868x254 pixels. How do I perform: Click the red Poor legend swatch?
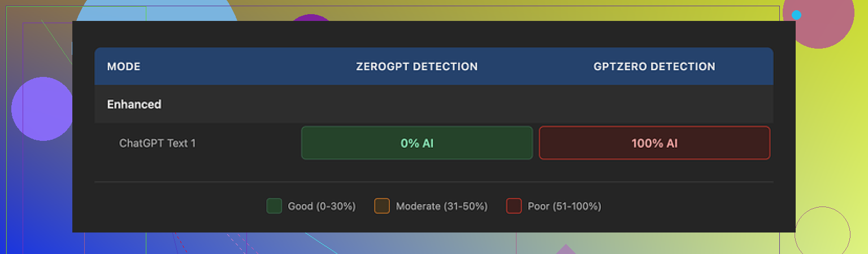click(514, 206)
